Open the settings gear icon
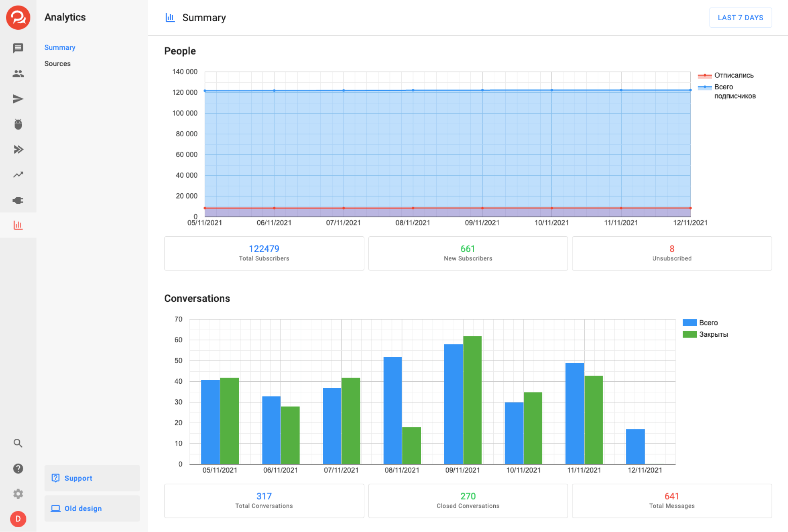 tap(18, 494)
